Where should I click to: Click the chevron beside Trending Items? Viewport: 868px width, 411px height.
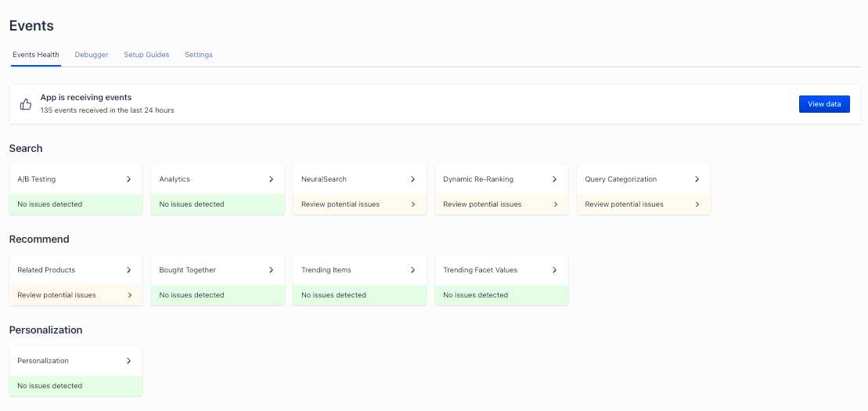[412, 270]
